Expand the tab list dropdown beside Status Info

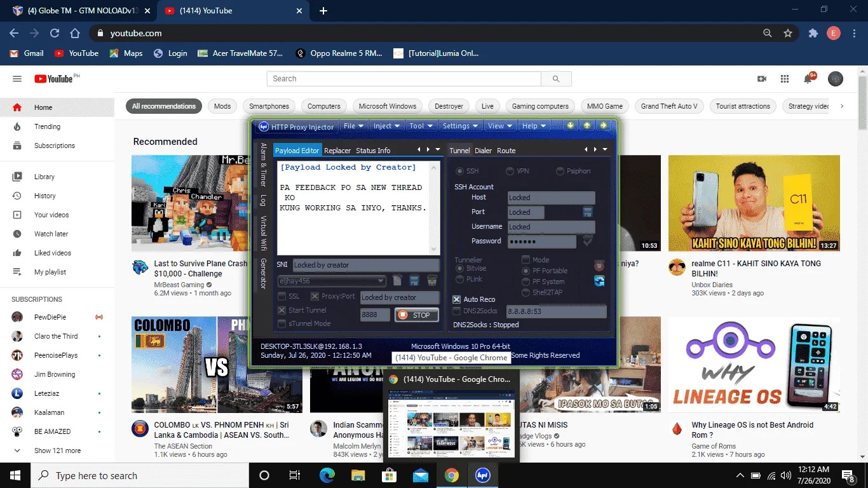pyautogui.click(x=438, y=150)
